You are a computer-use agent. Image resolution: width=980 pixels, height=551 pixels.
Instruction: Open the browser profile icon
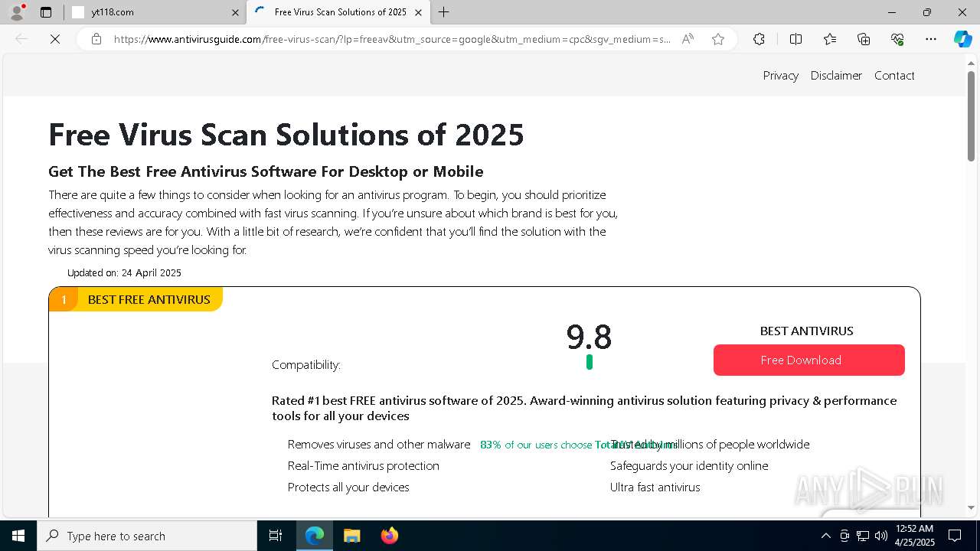[x=17, y=12]
